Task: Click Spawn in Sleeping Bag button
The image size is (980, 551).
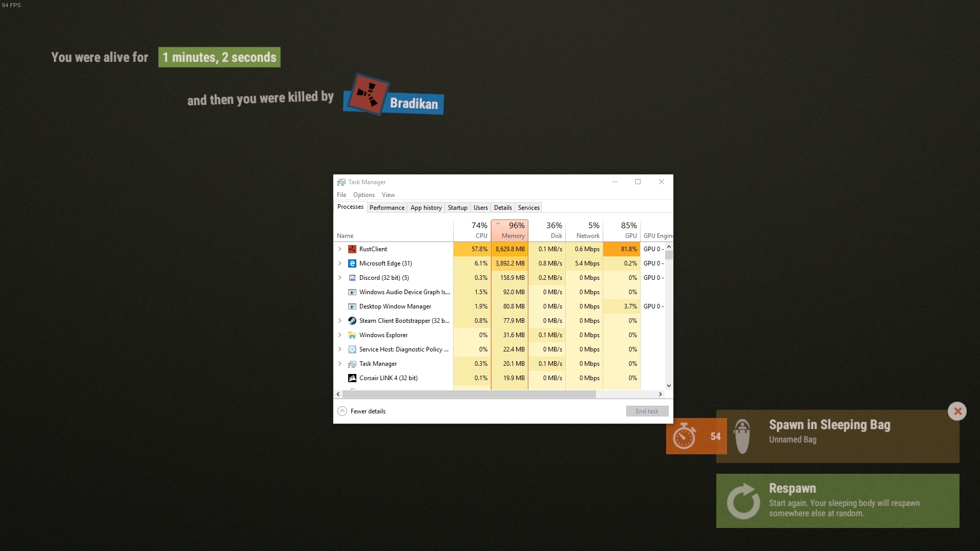Action: [838, 436]
